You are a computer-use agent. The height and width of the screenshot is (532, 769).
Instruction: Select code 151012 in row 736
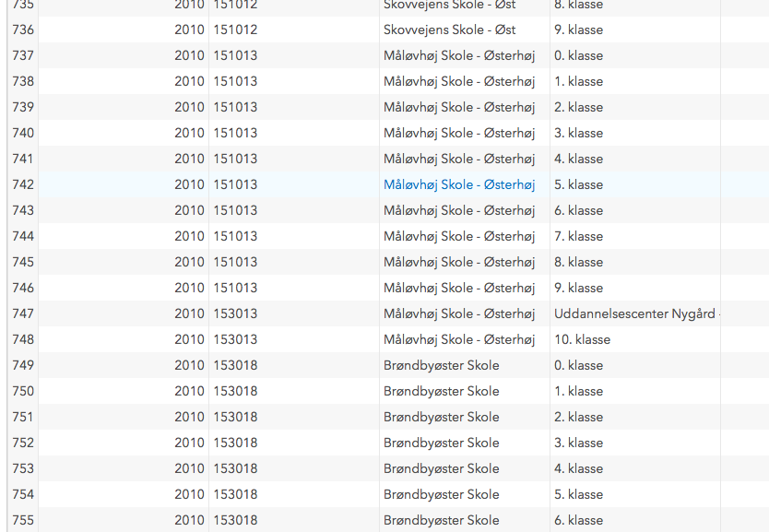point(235,30)
